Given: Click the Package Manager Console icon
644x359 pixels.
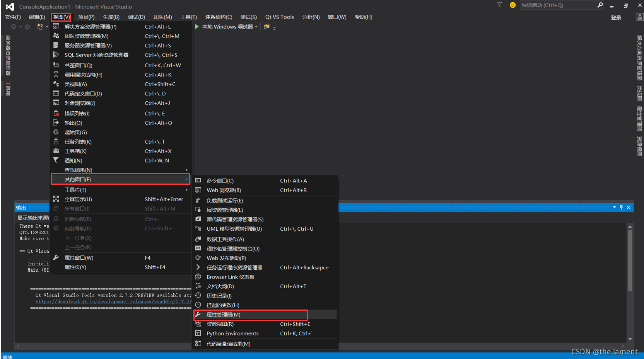Looking at the screenshot, I should (198, 248).
